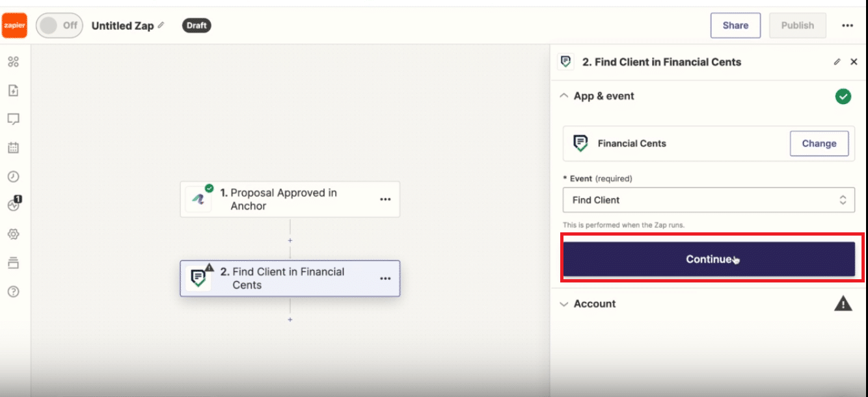Click the panel title Financial Cents icon
This screenshot has height=397, width=868.
click(x=566, y=62)
